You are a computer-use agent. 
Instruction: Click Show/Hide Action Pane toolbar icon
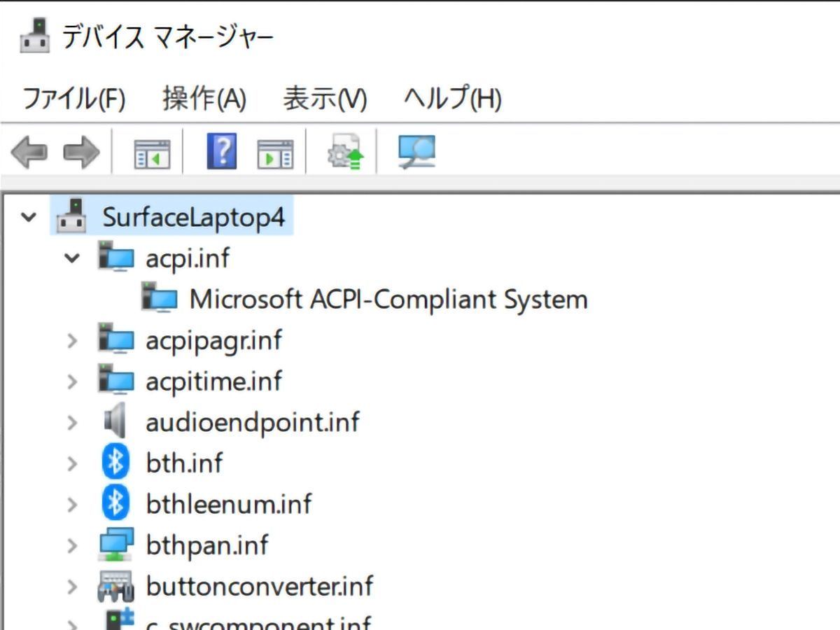(275, 153)
